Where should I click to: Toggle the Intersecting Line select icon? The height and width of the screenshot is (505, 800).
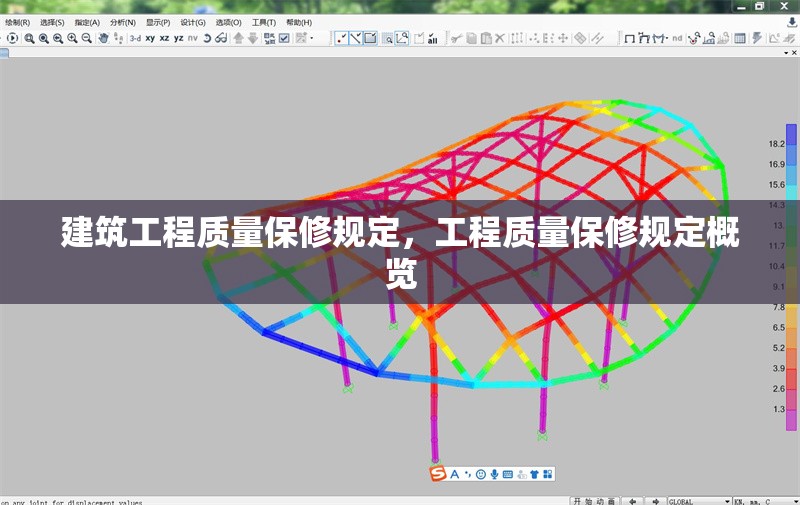pyautogui.click(x=402, y=38)
